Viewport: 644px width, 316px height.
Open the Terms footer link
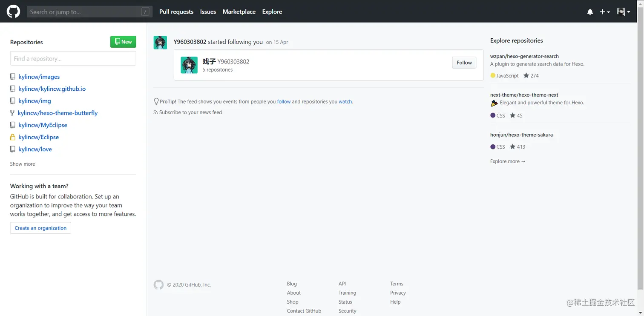click(397, 284)
